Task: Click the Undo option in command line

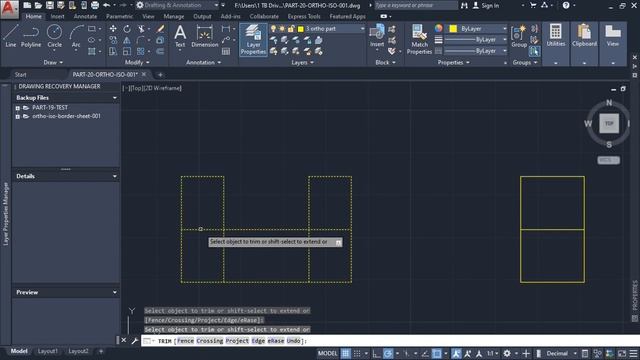Action: point(293,341)
